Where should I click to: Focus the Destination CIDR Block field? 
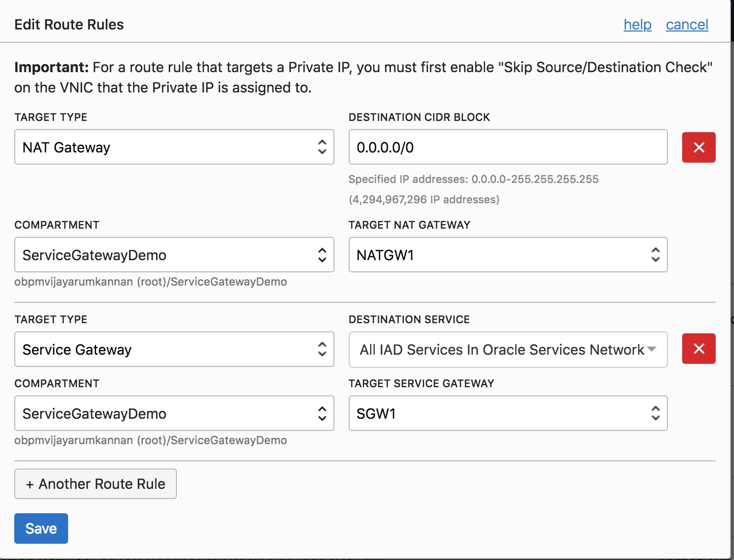tap(507, 147)
